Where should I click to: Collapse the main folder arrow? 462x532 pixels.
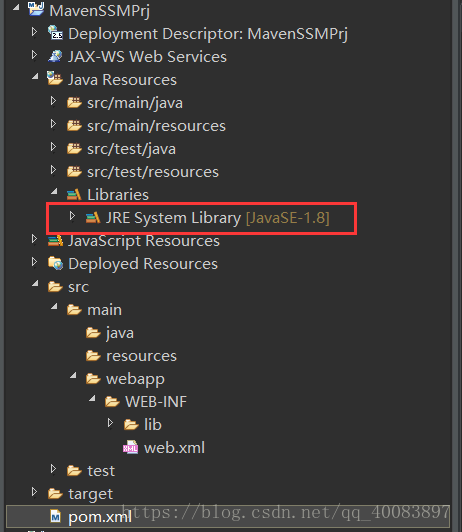coord(54,307)
